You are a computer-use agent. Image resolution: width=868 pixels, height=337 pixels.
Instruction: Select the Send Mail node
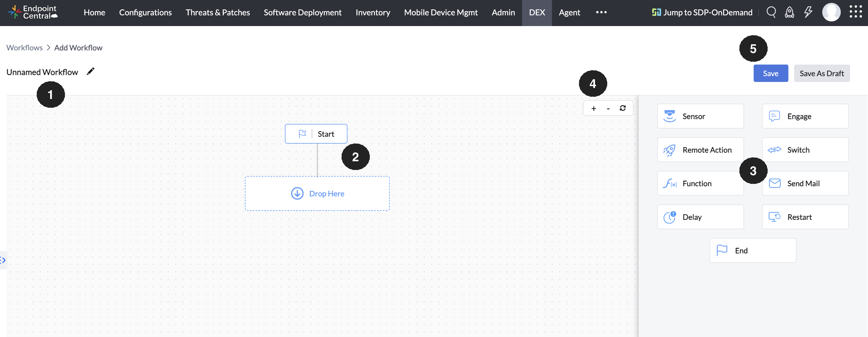[805, 183]
